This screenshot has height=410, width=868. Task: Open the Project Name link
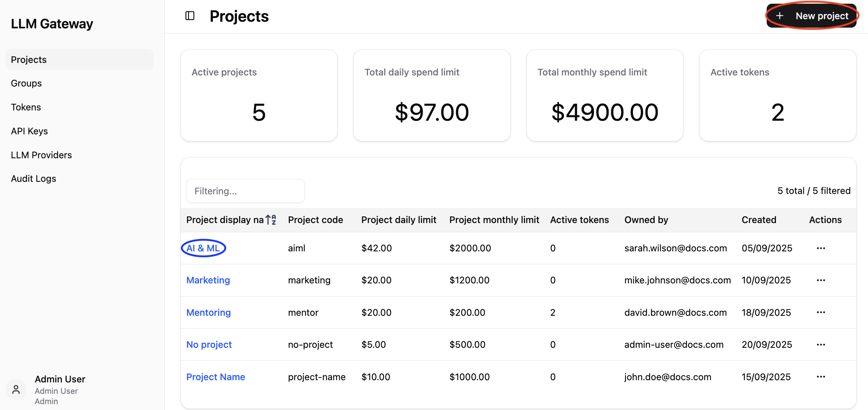coord(216,377)
